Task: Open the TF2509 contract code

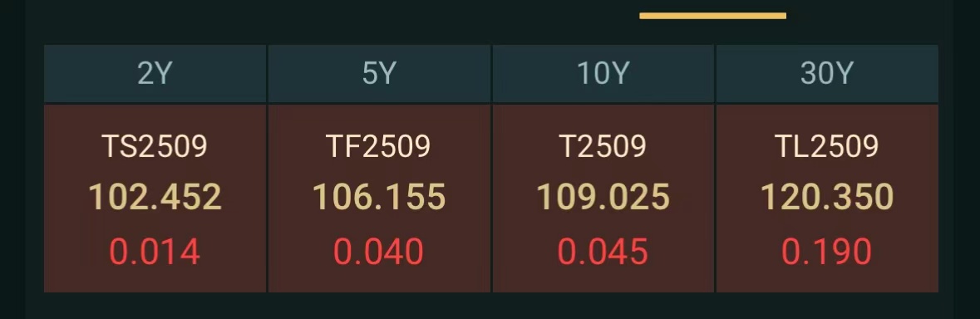Action: 379,146
